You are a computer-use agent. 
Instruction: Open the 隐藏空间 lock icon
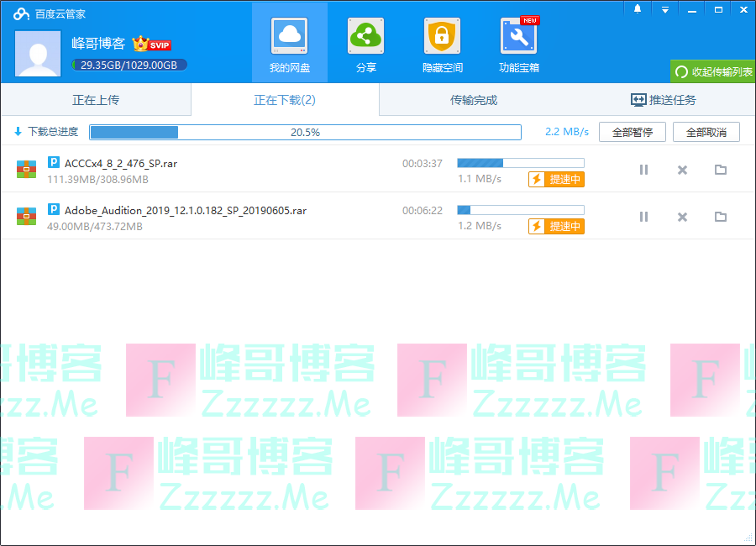point(442,36)
